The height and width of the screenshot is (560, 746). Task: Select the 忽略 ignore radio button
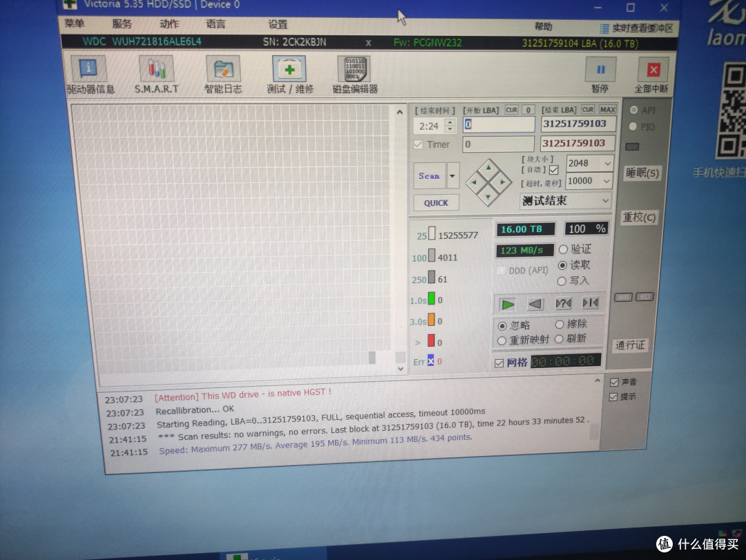(x=502, y=326)
